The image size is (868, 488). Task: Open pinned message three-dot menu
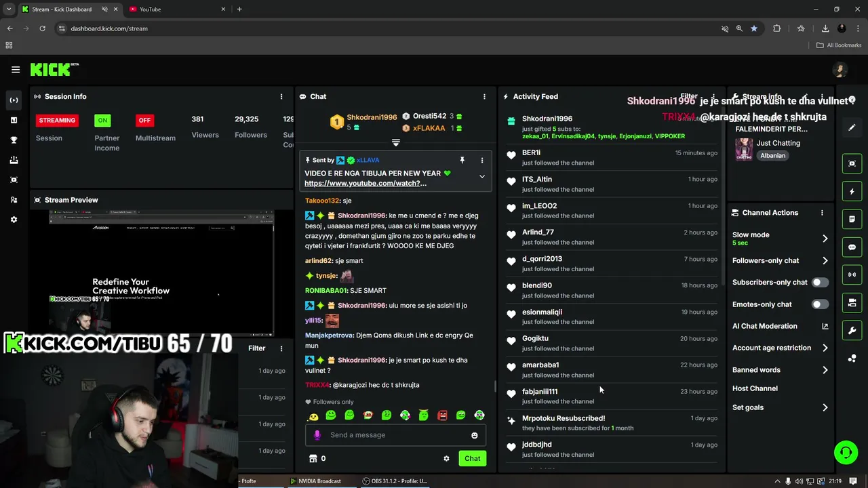[x=482, y=160]
